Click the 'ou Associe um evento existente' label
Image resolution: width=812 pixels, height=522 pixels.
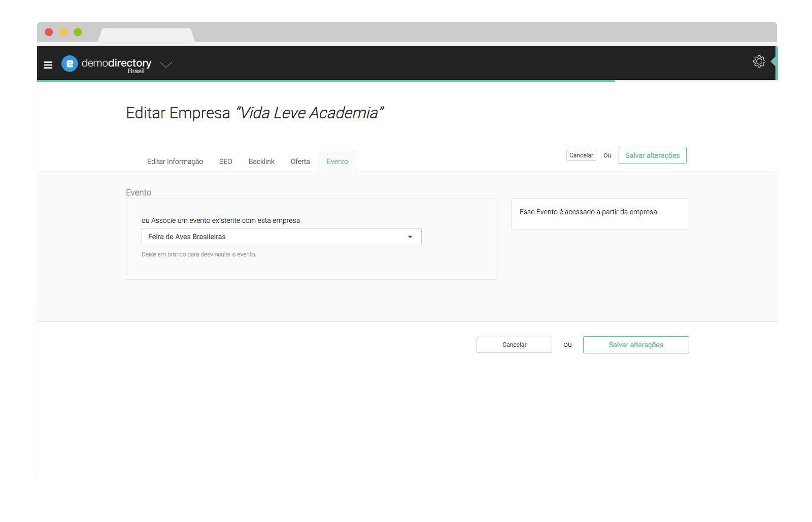[x=221, y=220]
